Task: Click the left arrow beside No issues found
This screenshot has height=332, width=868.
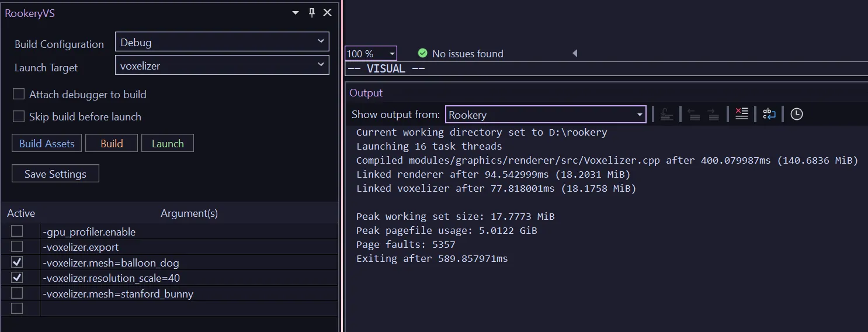Action: tap(575, 53)
